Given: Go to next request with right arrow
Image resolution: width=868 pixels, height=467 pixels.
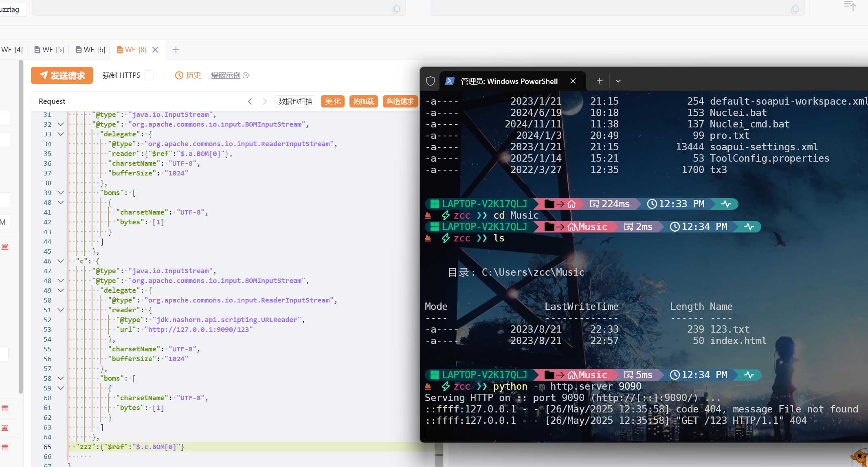Looking at the screenshot, I should pyautogui.click(x=265, y=101).
